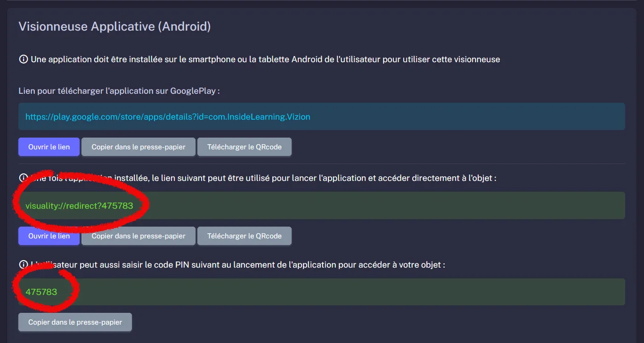Click the info icon beside the installation notice

pos(24,59)
